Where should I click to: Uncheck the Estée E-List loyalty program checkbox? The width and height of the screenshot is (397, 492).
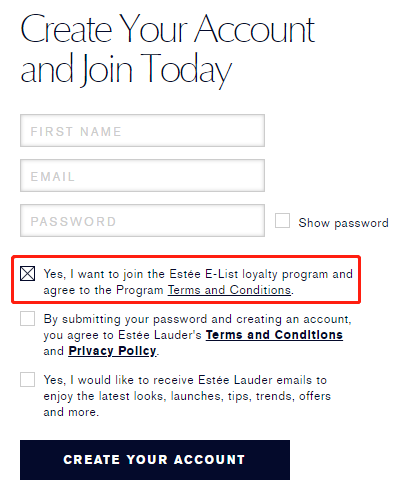coord(27,274)
